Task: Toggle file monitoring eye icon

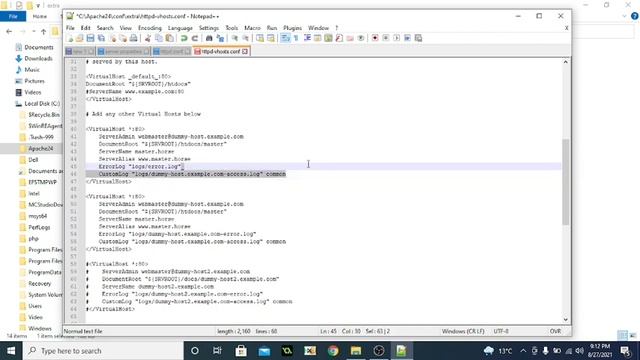Action: coord(361,38)
